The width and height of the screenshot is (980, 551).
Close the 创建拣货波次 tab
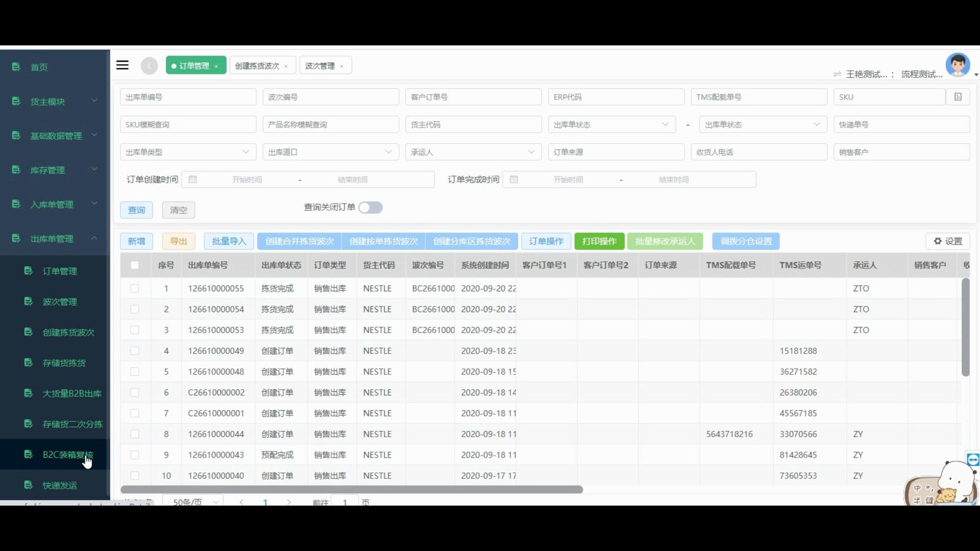click(286, 66)
